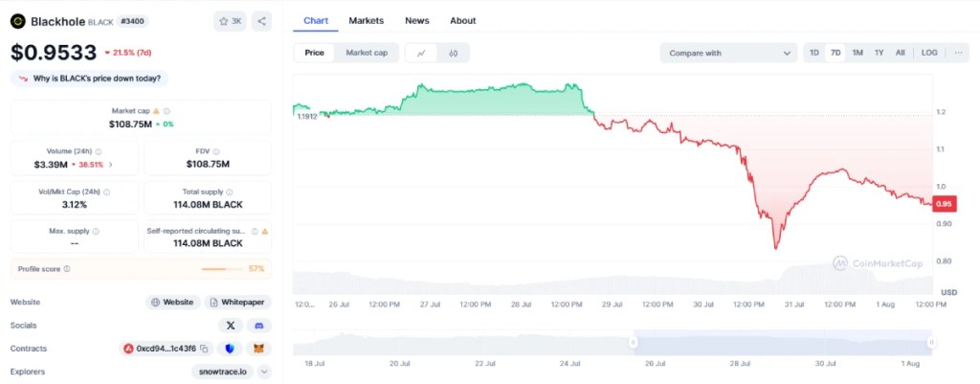Copy the contract address 0xcd94...1c43f6

204,349
